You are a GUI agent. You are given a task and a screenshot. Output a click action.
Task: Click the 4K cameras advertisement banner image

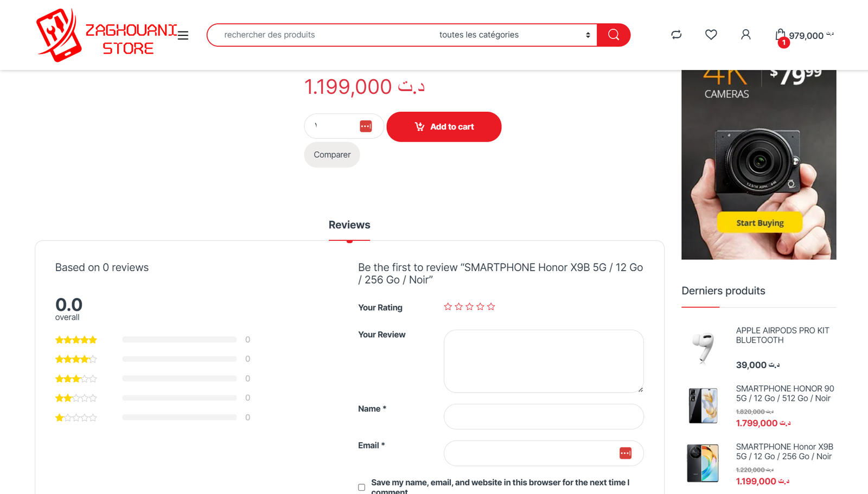[758, 165]
